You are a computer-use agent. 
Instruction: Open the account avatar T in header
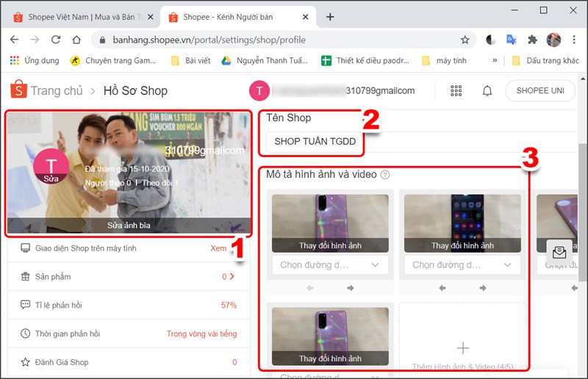click(259, 91)
